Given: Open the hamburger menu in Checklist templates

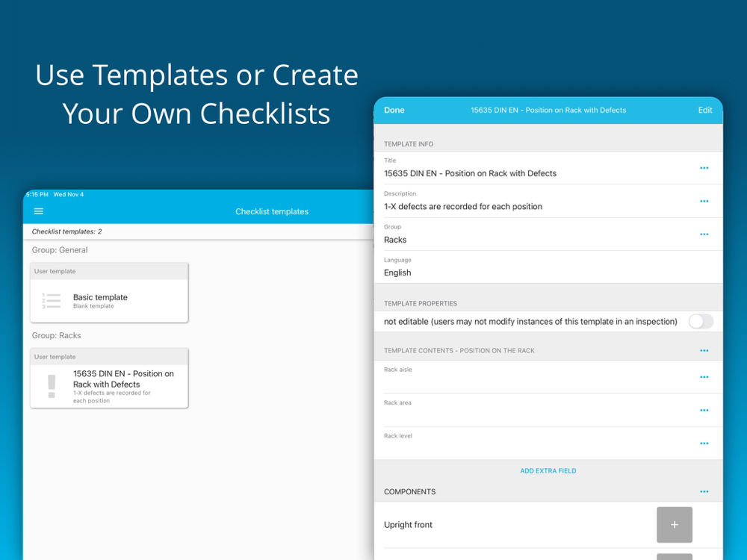Looking at the screenshot, I should click(x=39, y=211).
